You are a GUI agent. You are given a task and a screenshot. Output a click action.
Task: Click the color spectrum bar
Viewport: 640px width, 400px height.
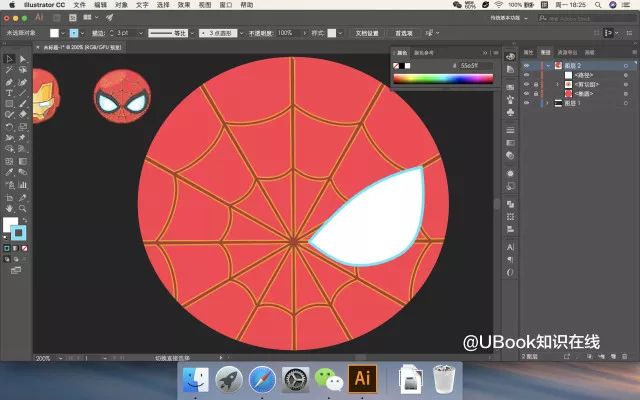(x=443, y=78)
